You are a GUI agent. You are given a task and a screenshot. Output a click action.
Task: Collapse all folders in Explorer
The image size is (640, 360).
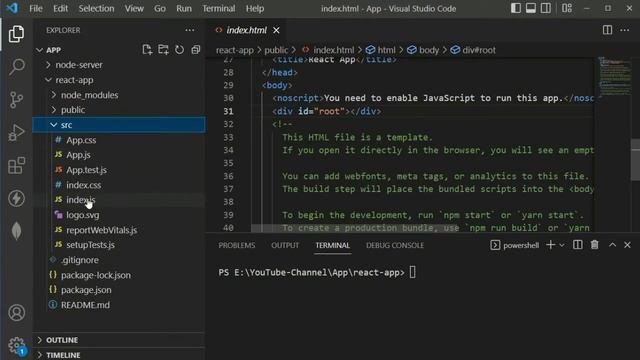tap(196, 50)
